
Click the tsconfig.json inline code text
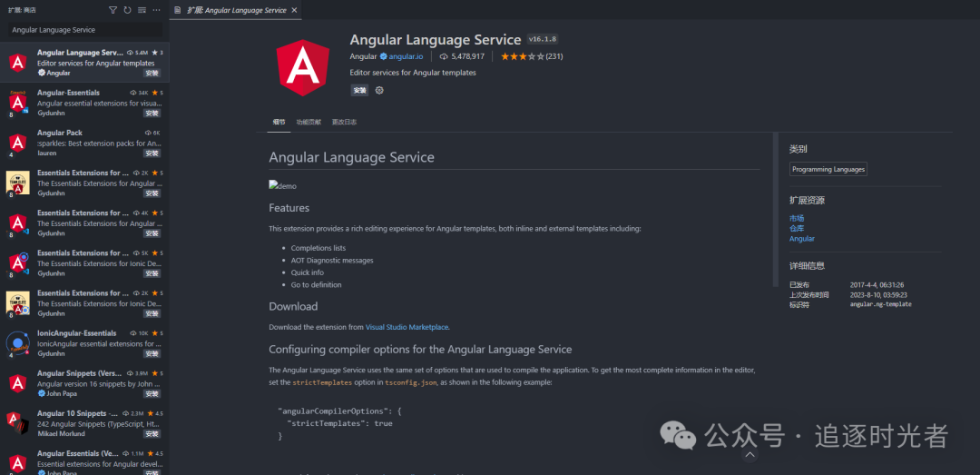(x=411, y=382)
